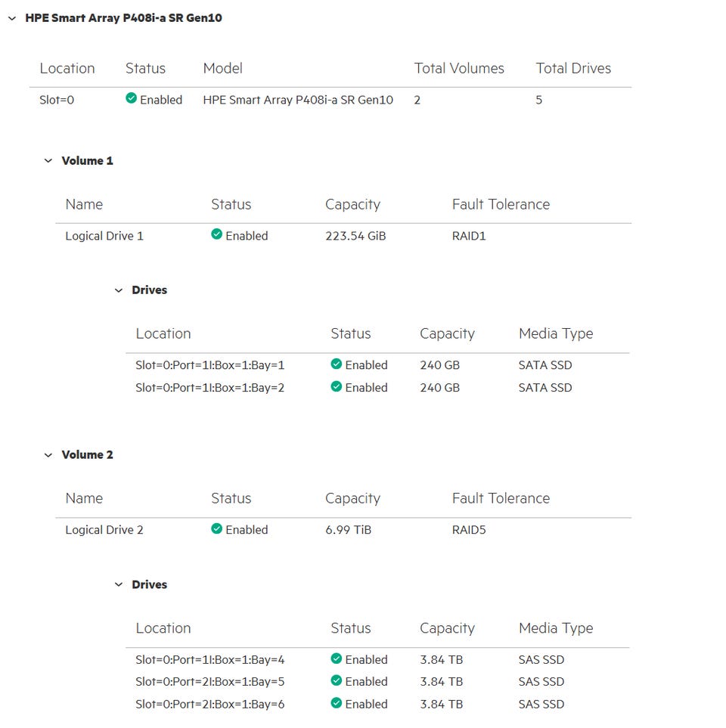The height and width of the screenshot is (728, 726).
Task: Click Bay=2 drive status check icon
Action: [337, 386]
